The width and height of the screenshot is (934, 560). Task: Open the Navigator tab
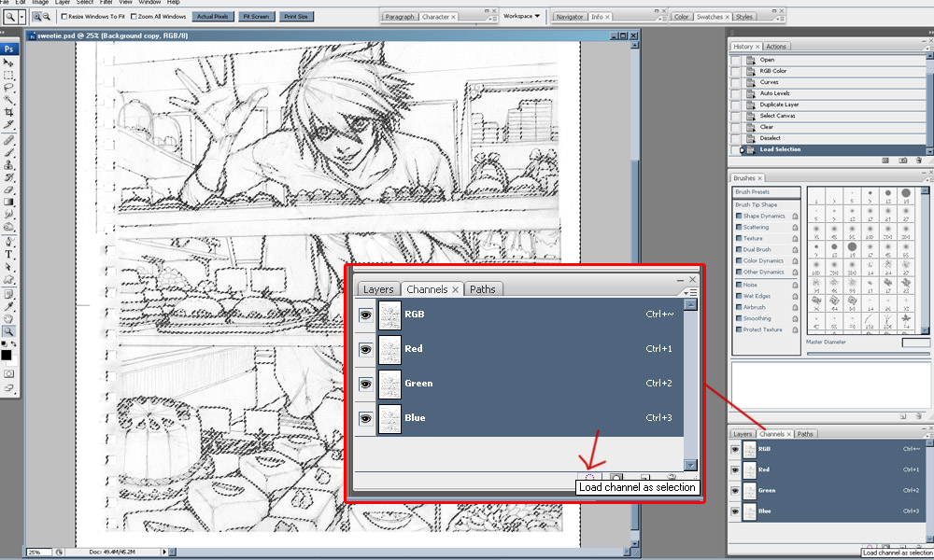(570, 17)
